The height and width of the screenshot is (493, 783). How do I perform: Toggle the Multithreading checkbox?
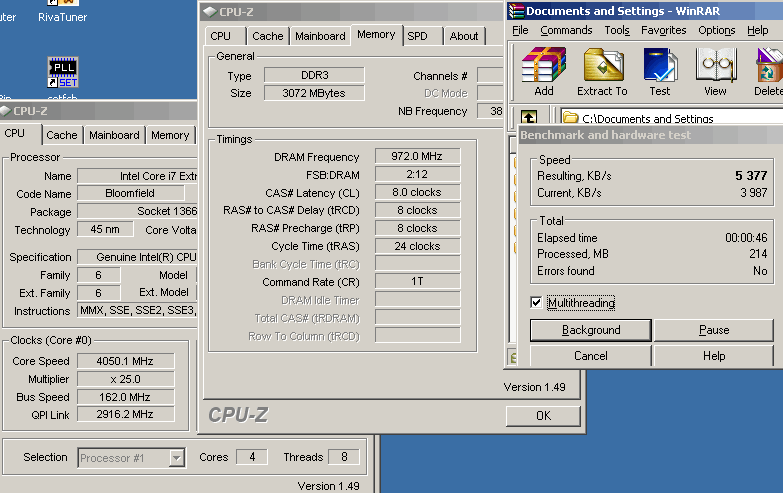click(x=536, y=303)
